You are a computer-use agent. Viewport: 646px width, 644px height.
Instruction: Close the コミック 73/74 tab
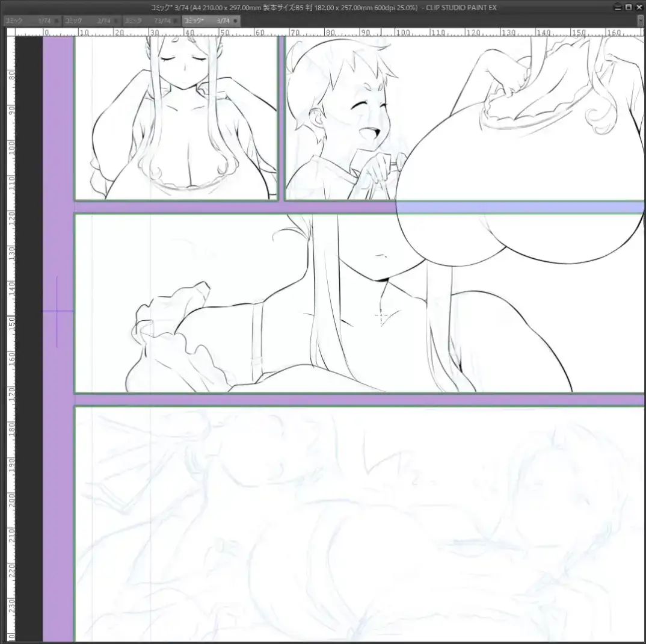tap(176, 20)
